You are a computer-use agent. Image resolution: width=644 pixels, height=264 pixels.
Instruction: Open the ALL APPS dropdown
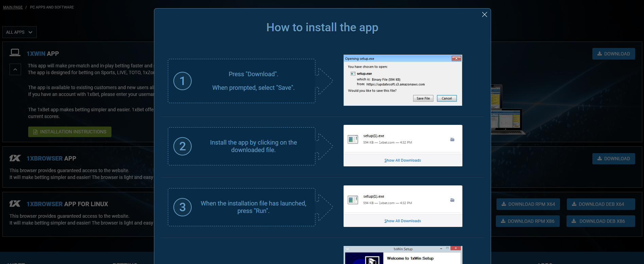(19, 32)
